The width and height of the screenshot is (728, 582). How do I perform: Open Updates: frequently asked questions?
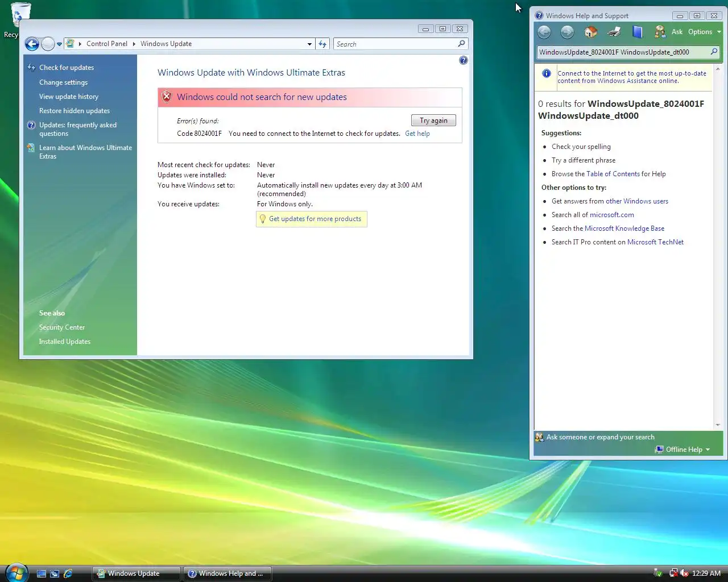point(78,129)
